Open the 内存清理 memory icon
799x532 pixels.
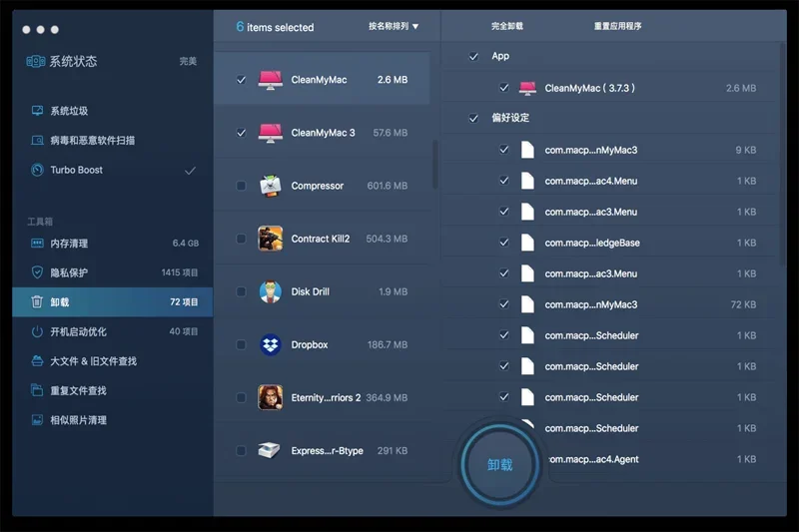[37, 244]
